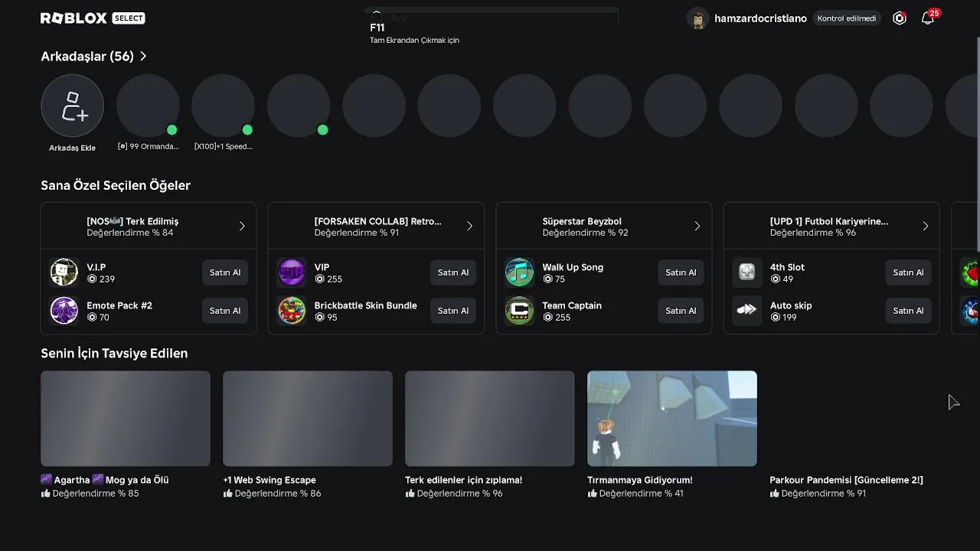Open the Robux balance icon
Image resolution: width=980 pixels, height=551 pixels.
[900, 18]
